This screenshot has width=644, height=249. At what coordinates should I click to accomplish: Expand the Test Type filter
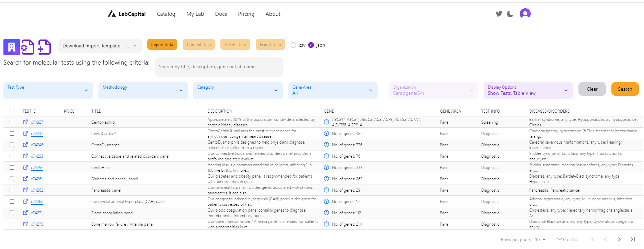tap(48, 90)
